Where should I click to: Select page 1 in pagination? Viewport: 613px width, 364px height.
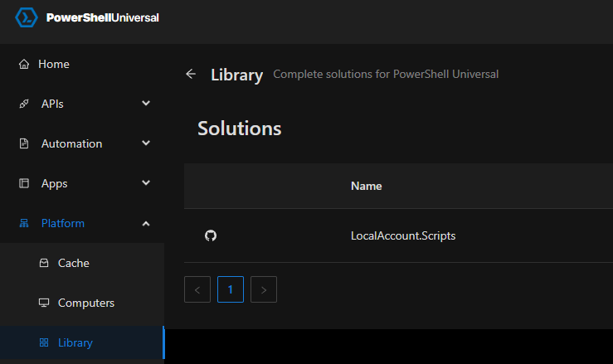click(x=230, y=289)
